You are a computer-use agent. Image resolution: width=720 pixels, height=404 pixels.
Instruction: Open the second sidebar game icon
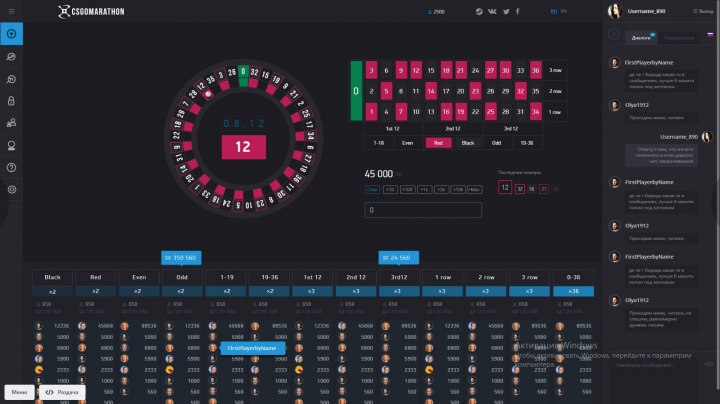(x=11, y=56)
